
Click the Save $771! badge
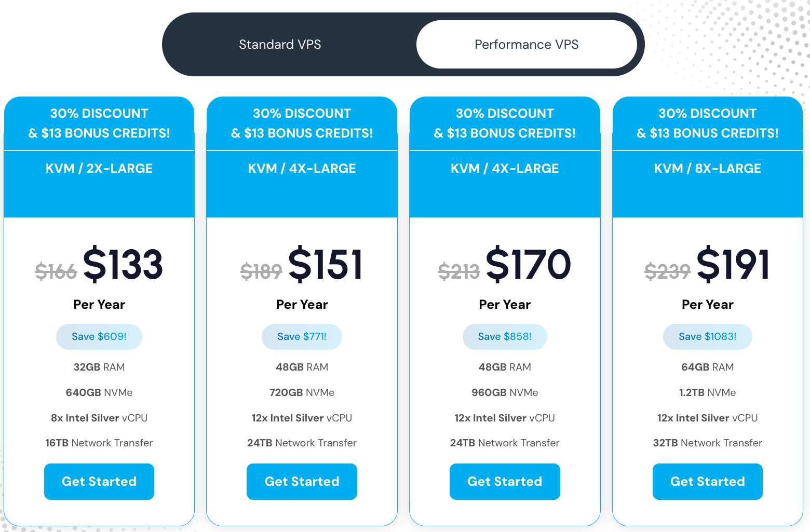(302, 337)
